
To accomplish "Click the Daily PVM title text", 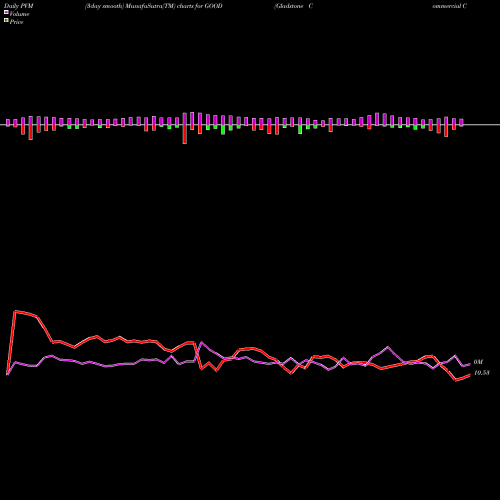I will 19,6.
